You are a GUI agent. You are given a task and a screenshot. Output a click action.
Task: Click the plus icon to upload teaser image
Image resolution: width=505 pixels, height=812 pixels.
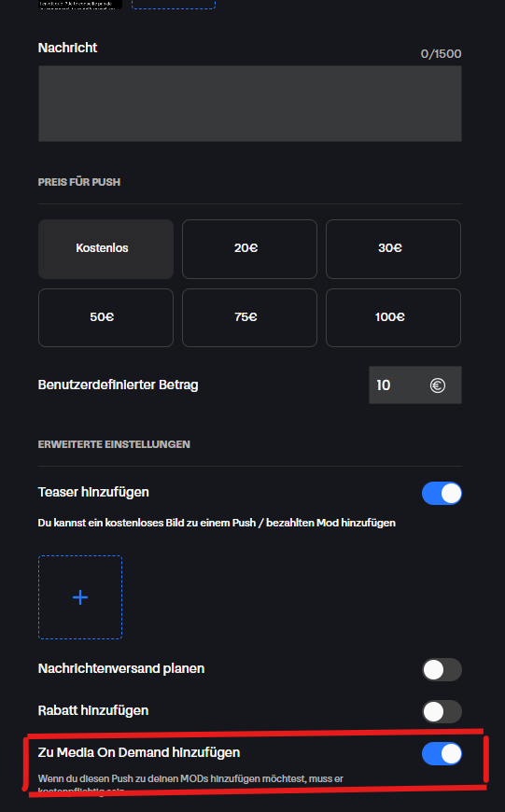point(80,597)
